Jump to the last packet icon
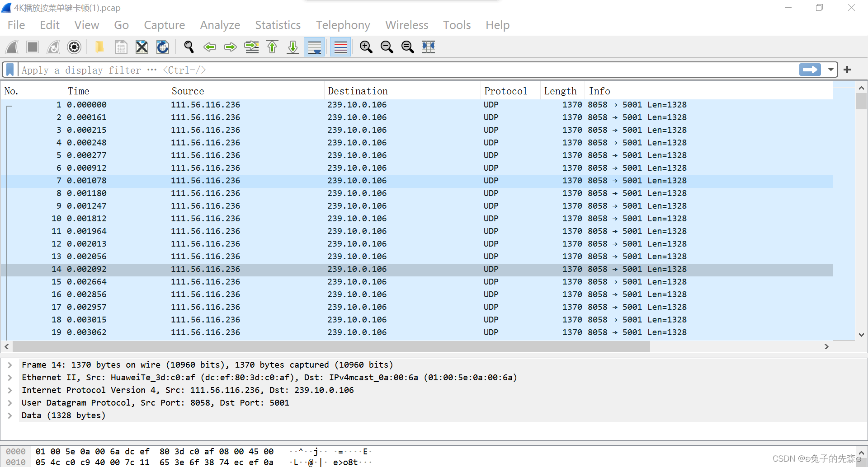The width and height of the screenshot is (868, 467). coord(293,47)
